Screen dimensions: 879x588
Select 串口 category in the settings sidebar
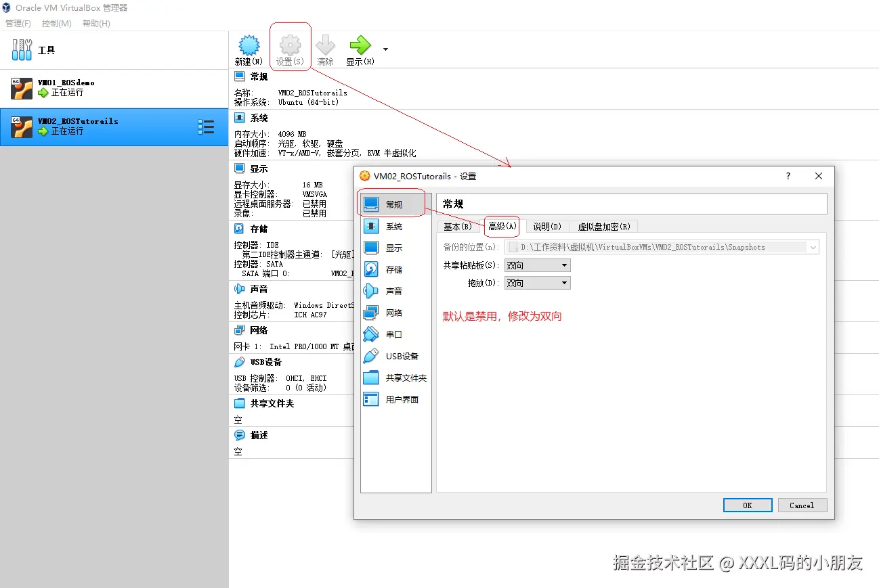[x=395, y=334]
